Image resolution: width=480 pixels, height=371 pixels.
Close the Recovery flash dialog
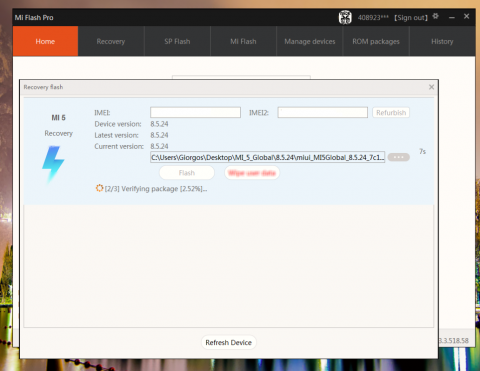coord(431,87)
